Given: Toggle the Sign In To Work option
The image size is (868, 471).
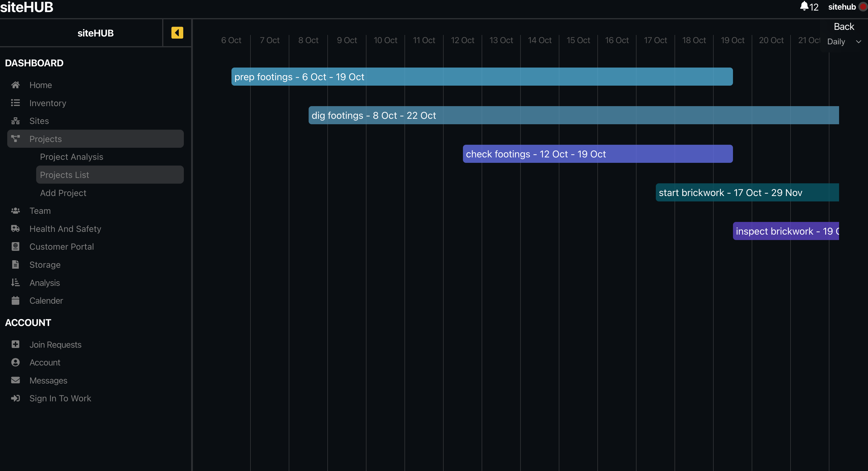Looking at the screenshot, I should pyautogui.click(x=60, y=398).
